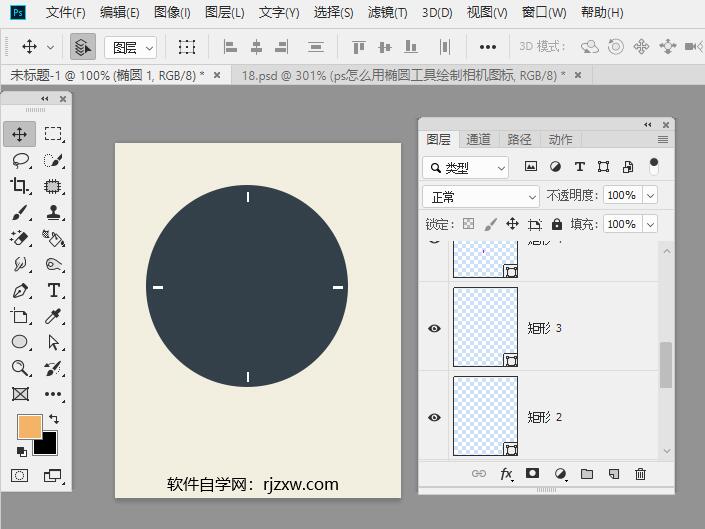Select the Path Selection arrow tool
Viewport: 705px width, 529px height.
(x=54, y=342)
